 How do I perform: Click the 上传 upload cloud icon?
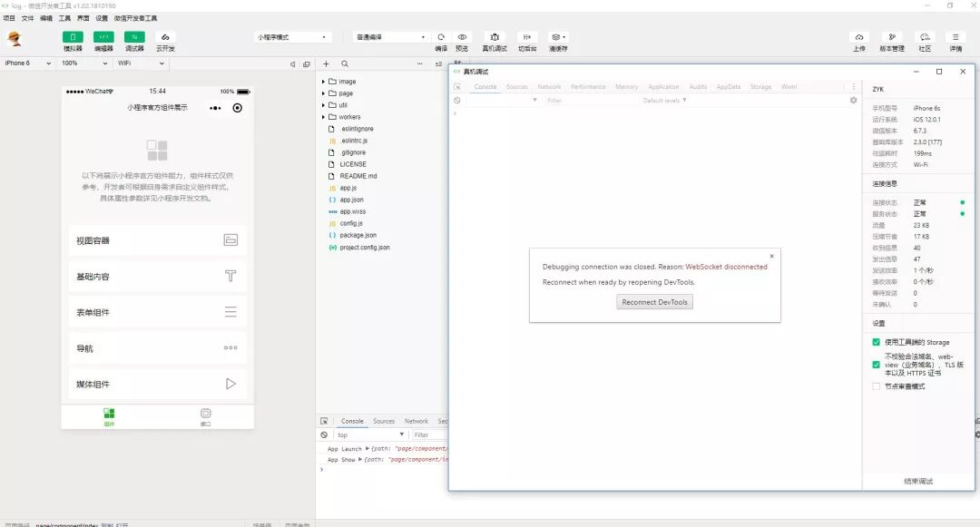tap(859, 37)
